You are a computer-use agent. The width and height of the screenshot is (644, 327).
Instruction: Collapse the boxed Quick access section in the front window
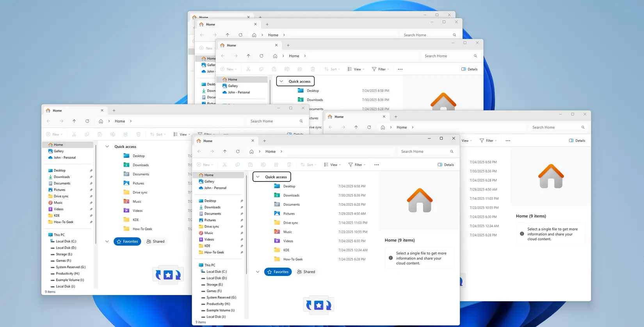coord(258,177)
